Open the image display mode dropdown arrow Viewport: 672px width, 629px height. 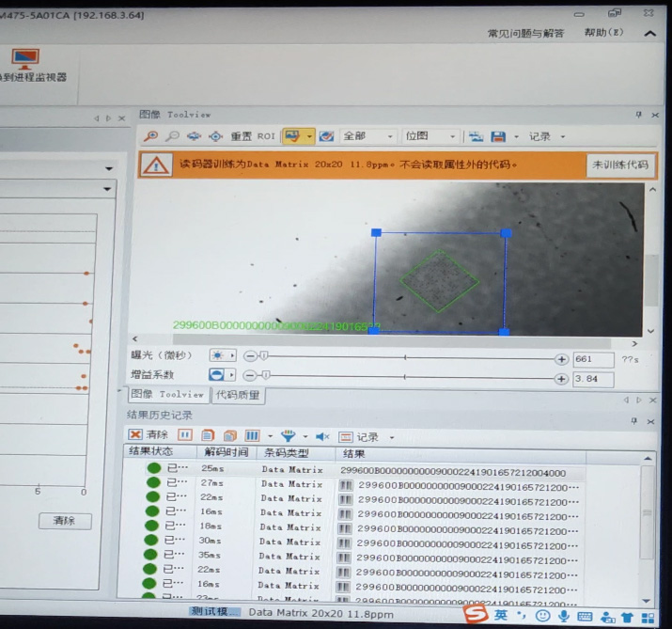tap(309, 136)
